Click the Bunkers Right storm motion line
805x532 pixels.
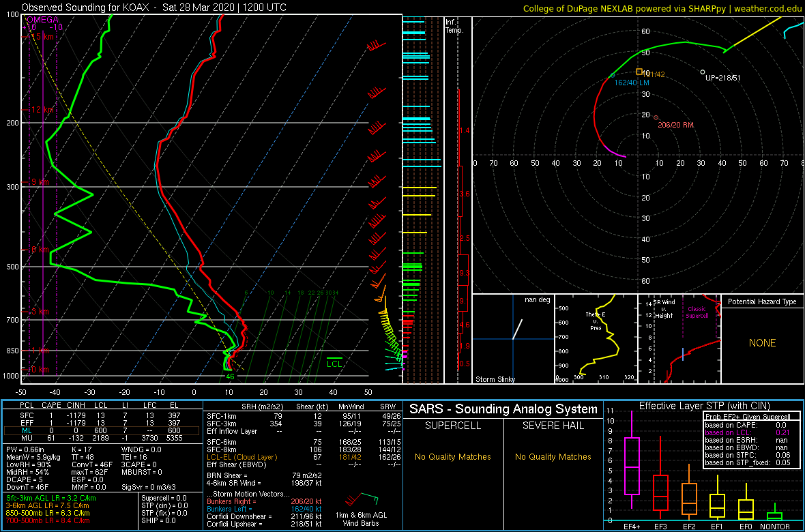tap(264, 501)
